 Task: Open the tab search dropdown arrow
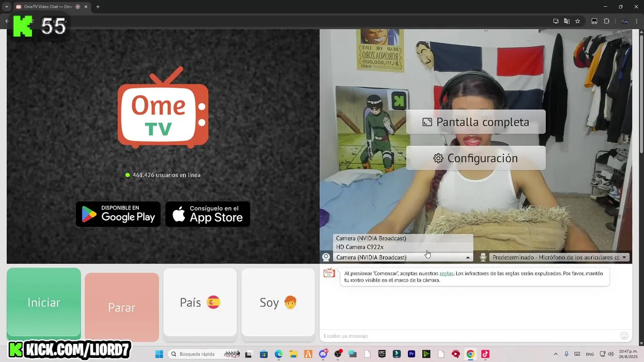pos(7,7)
